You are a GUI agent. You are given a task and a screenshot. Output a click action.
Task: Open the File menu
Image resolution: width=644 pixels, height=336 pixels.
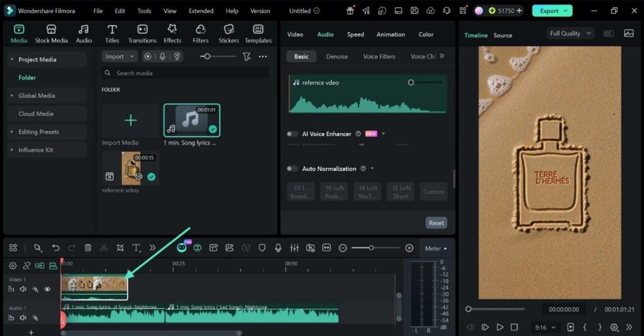pos(97,11)
